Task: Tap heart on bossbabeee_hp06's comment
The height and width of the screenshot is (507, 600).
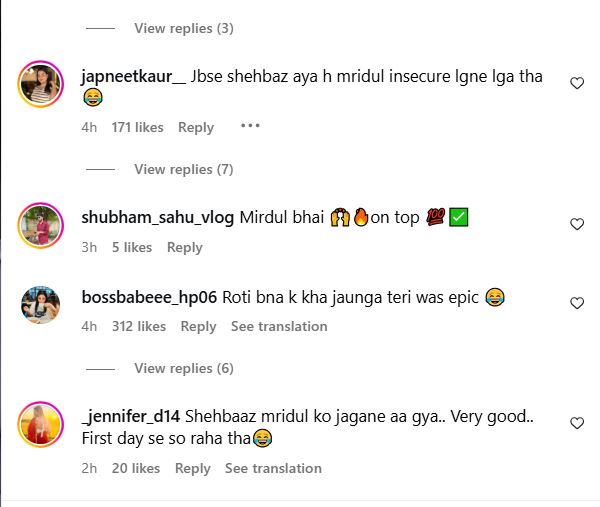Action: click(x=577, y=303)
